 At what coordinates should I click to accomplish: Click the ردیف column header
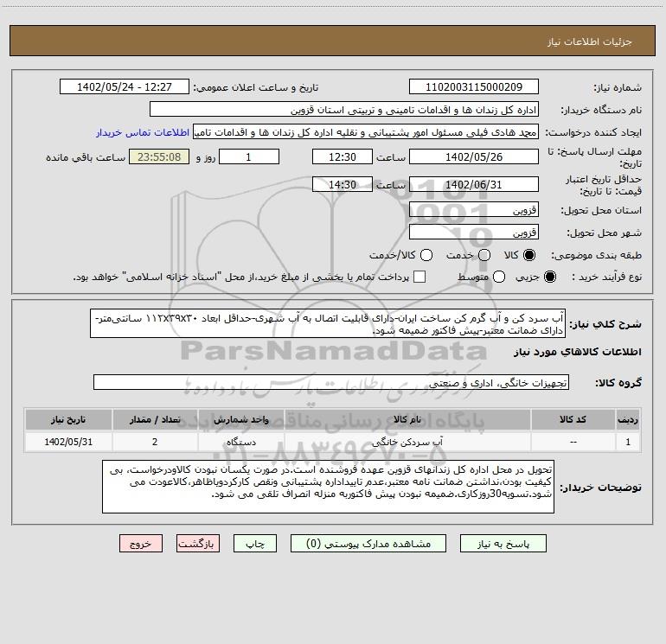point(628,419)
